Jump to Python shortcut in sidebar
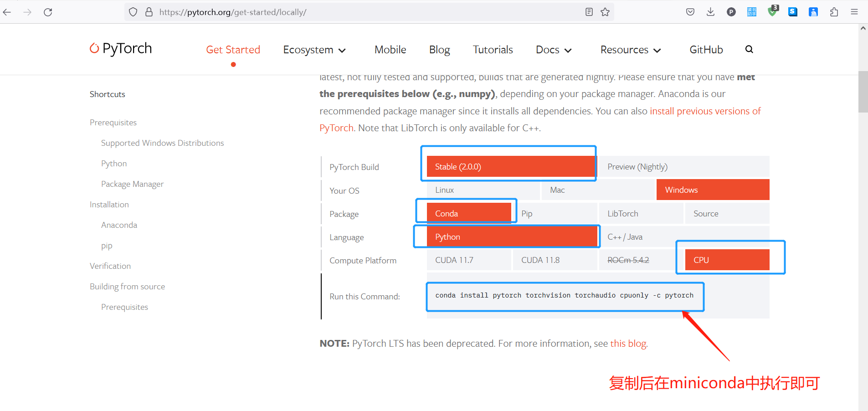Viewport: 868px width, 411px height. [114, 164]
